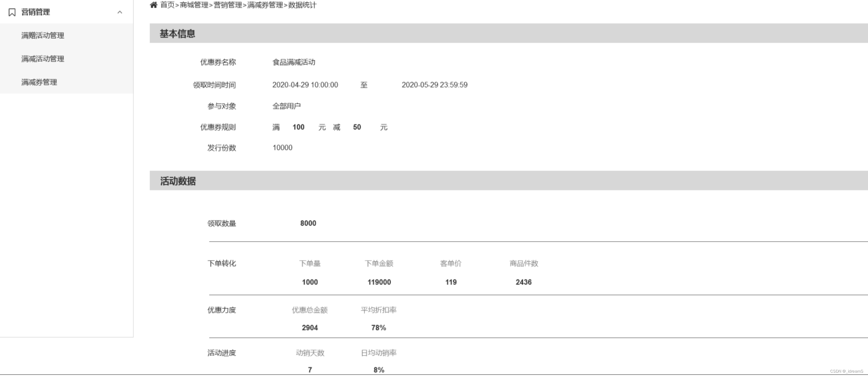868x376 pixels.
Task: Click the 发行份数 label
Action: pyautogui.click(x=222, y=148)
